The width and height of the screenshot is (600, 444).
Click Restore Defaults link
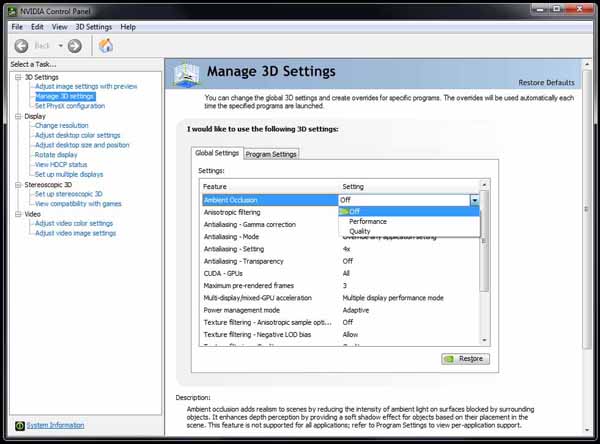(x=546, y=83)
